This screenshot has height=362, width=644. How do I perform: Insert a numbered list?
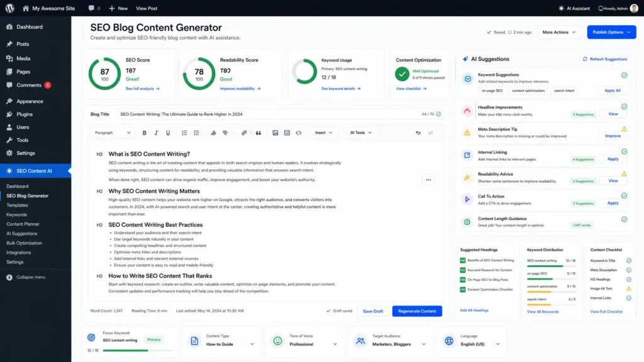coord(196,133)
